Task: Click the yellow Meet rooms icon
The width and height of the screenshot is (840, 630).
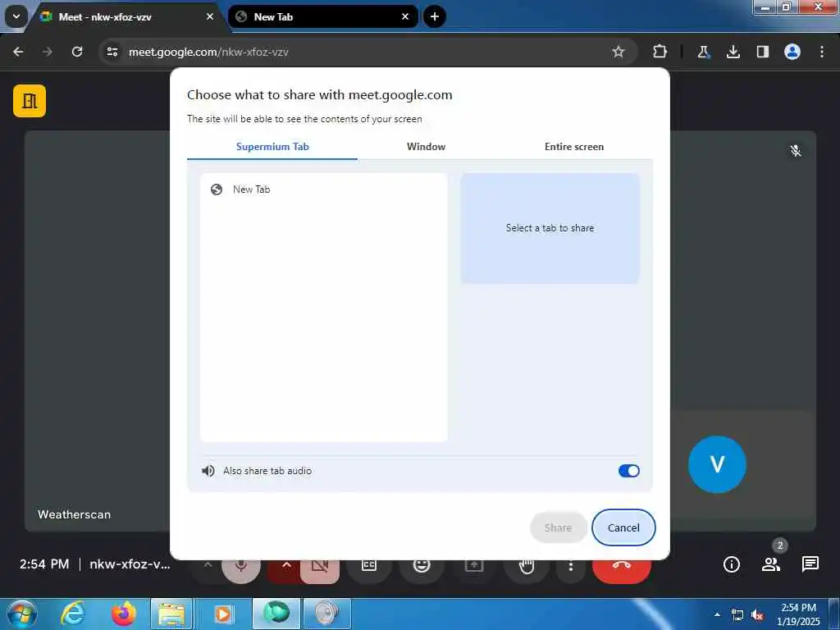Action: pos(30,101)
